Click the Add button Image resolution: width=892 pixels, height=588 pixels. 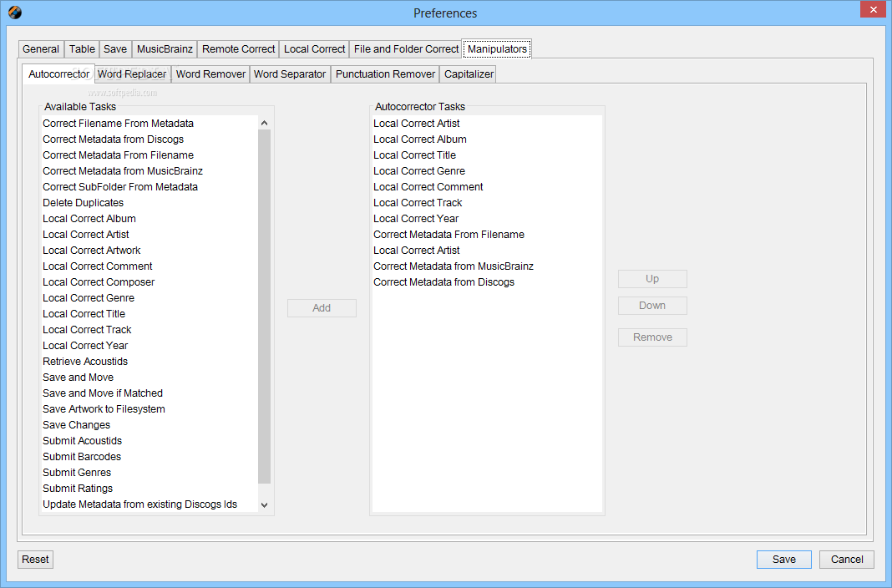(x=322, y=307)
